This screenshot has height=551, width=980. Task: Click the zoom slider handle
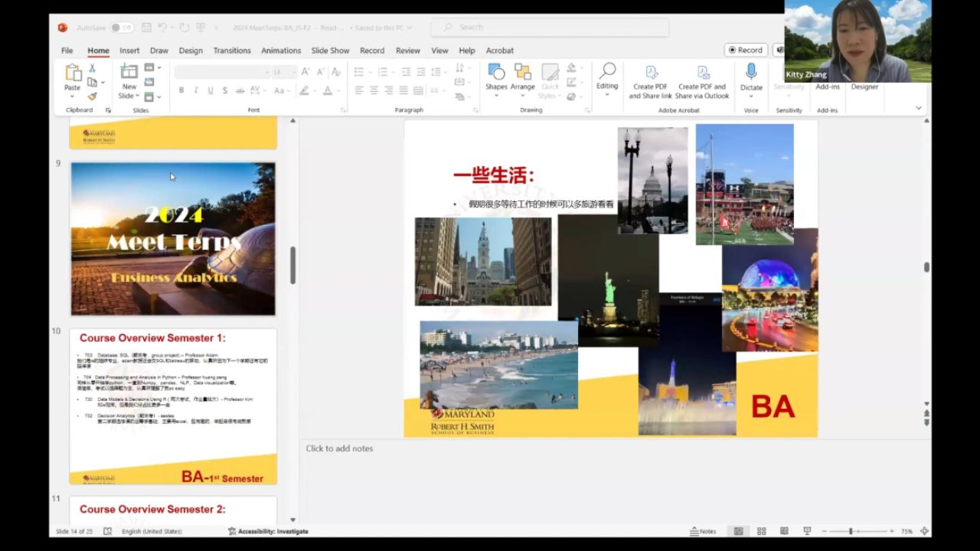[850, 531]
